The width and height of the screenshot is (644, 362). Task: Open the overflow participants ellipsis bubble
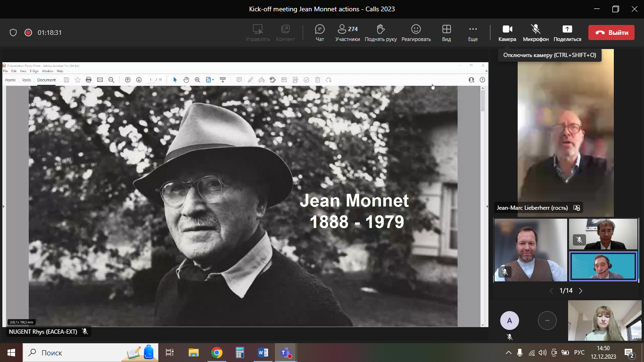[x=547, y=321]
